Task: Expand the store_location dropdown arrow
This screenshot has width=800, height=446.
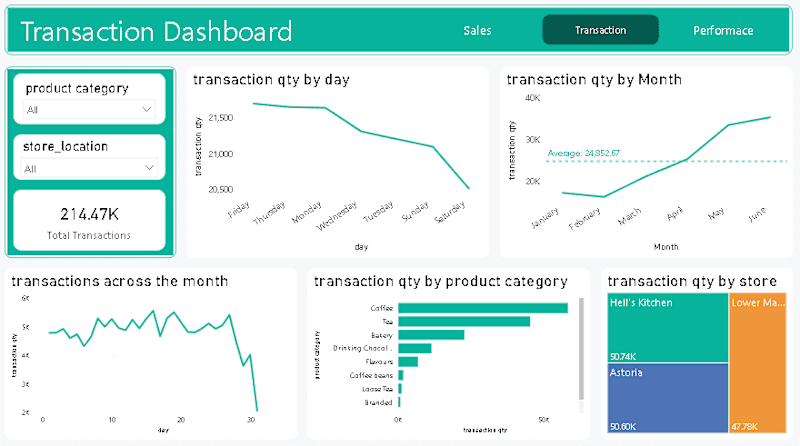Action: (x=149, y=168)
